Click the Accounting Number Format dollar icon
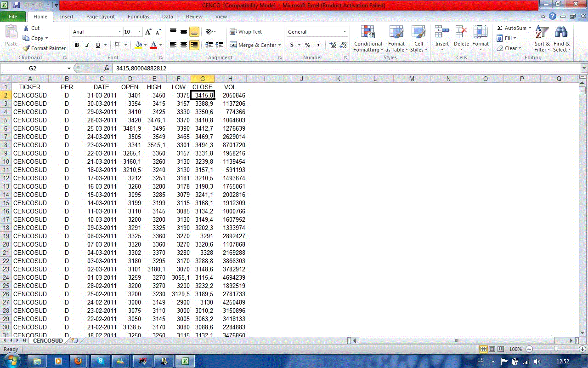Image resolution: width=588 pixels, height=368 pixels. click(292, 45)
